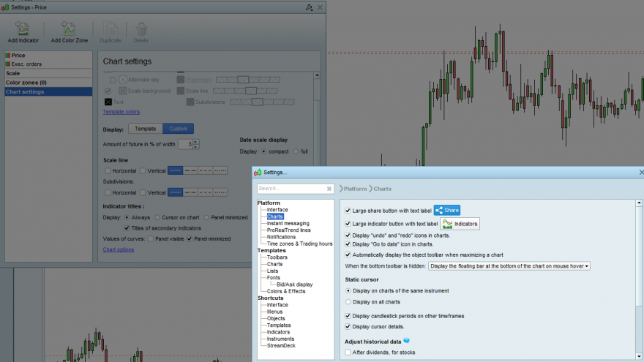The width and height of the screenshot is (644, 362).
Task: Click the Add Color Zone icon
Action: click(x=69, y=29)
